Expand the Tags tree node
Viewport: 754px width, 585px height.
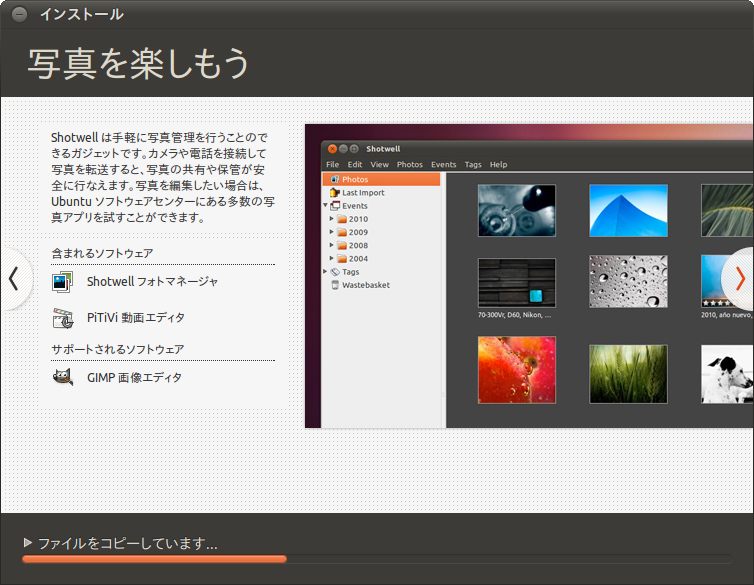(x=326, y=272)
